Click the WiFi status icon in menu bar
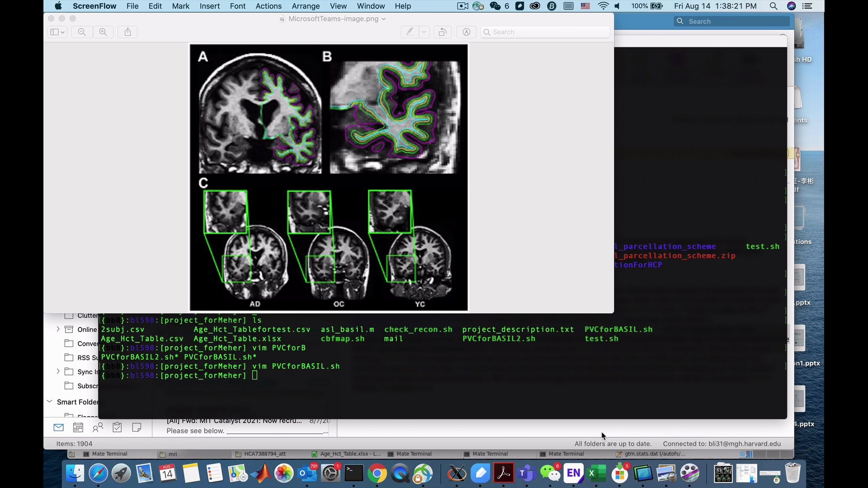This screenshot has width=868, height=488. [x=602, y=6]
